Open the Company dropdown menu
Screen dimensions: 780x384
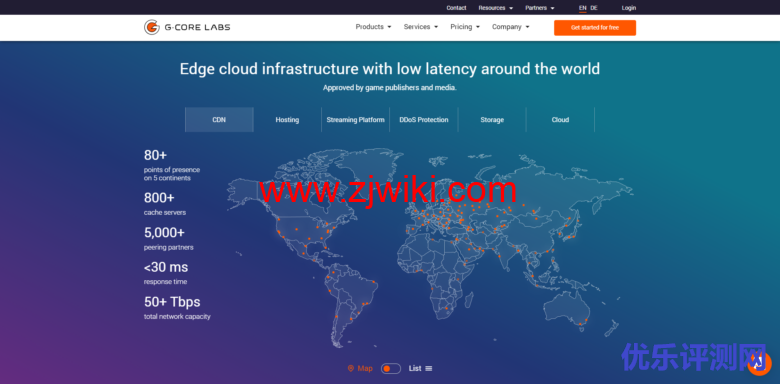[511, 27]
